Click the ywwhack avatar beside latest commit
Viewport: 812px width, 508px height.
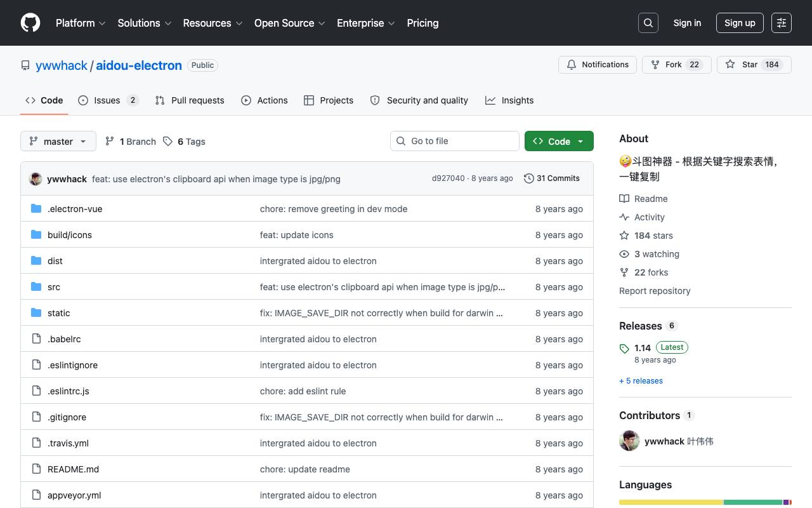[36, 179]
